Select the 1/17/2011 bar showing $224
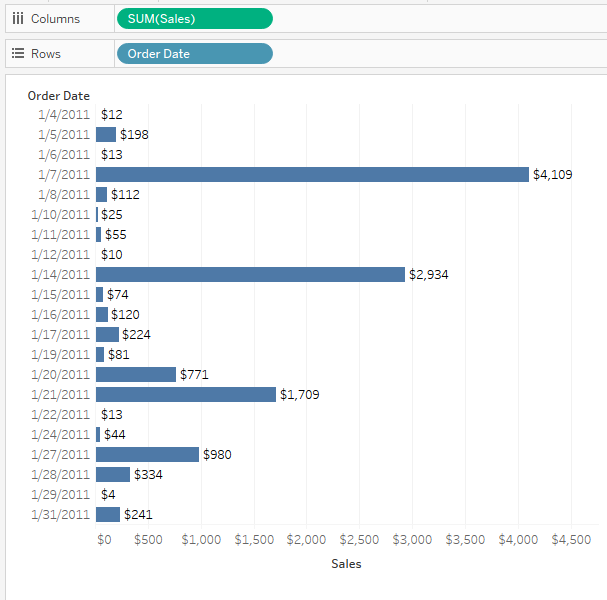 pyautogui.click(x=107, y=335)
